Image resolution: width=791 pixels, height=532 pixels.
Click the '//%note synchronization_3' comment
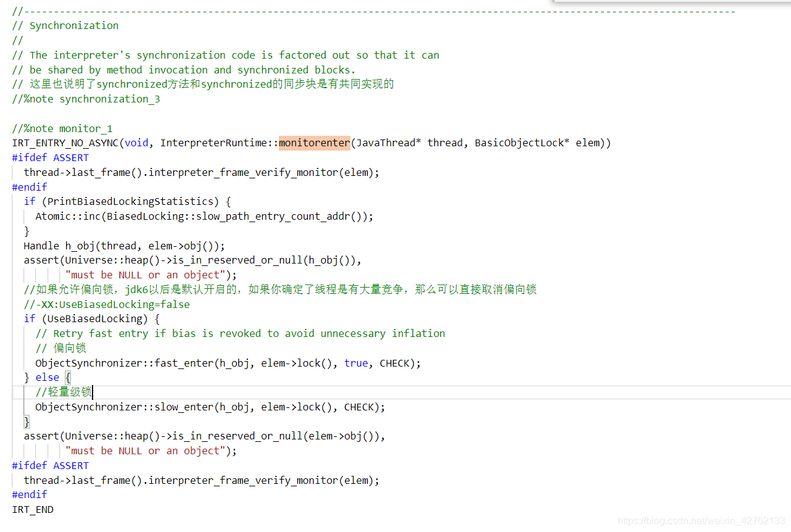pos(86,99)
